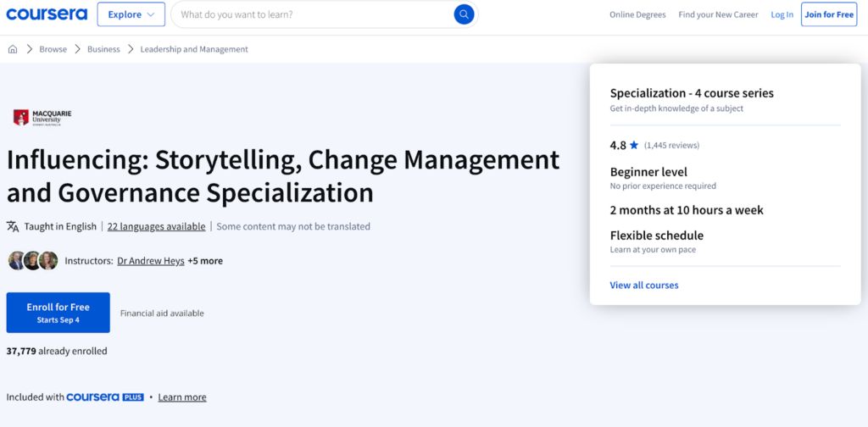This screenshot has width=868, height=427.
Task: Click the course title heading
Action: (x=283, y=176)
